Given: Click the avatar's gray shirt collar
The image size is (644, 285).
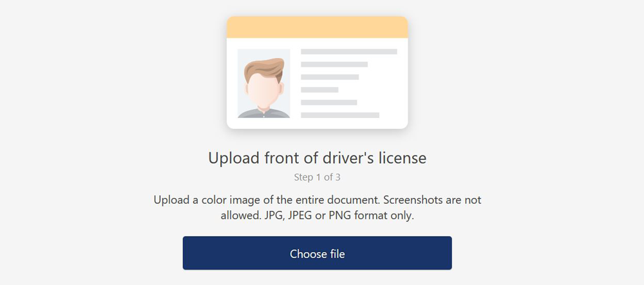Looking at the screenshot, I should click(264, 113).
